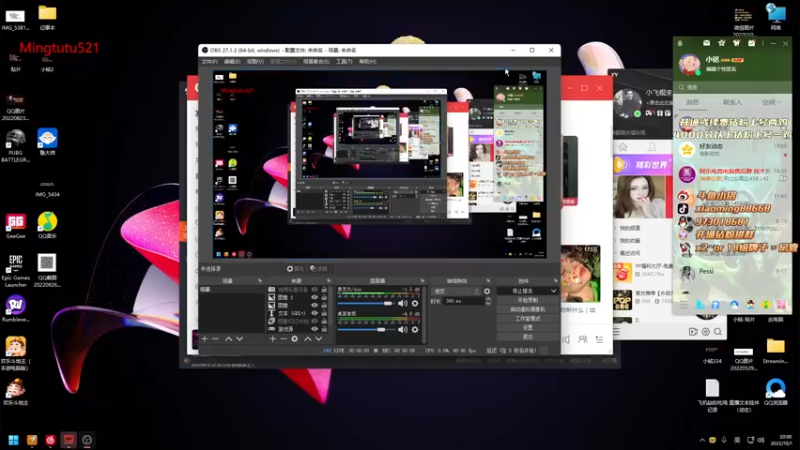Move source down in Sources panel

click(318, 339)
